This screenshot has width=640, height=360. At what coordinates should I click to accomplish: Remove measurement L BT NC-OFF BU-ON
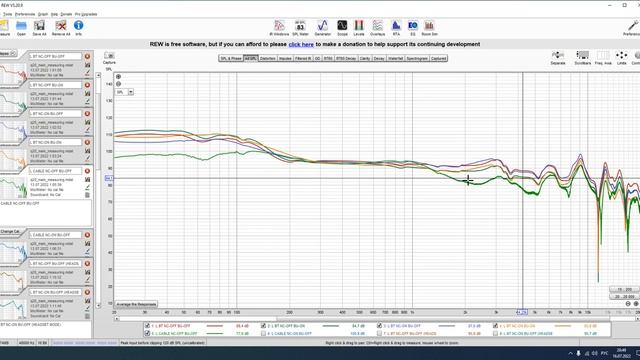[87, 85]
